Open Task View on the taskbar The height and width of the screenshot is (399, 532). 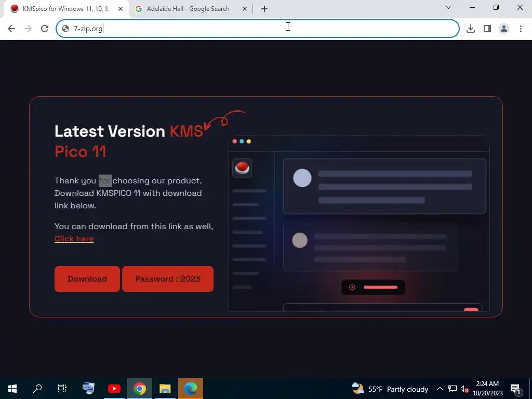point(62,389)
